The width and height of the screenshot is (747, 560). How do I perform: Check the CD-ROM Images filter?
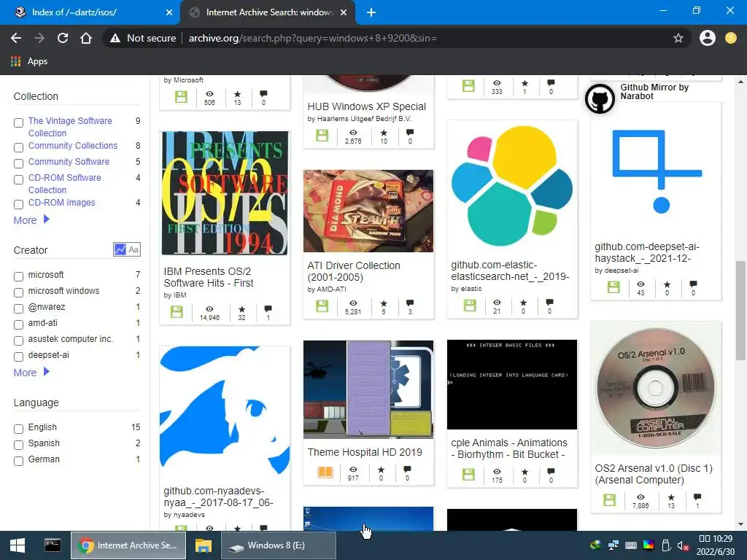18,205
